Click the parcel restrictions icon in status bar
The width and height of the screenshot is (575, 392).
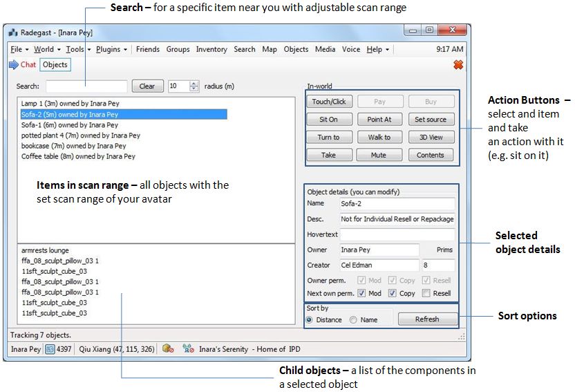click(x=167, y=349)
